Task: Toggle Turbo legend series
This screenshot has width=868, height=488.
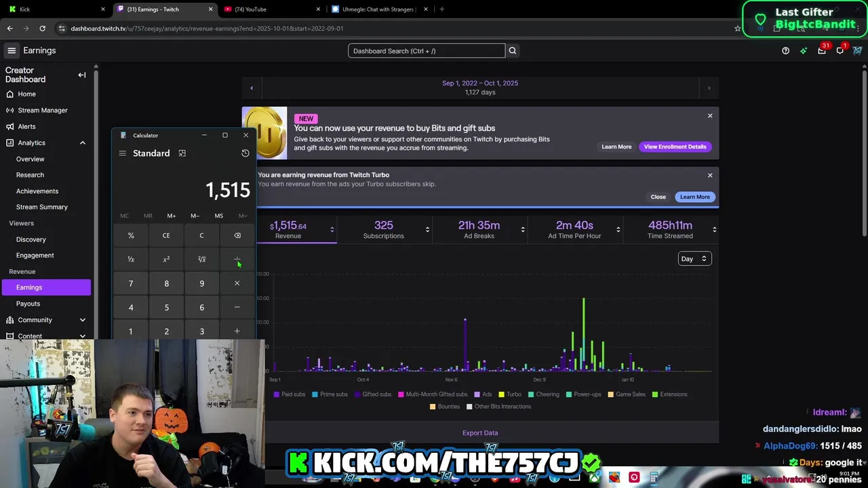Action: coord(510,394)
